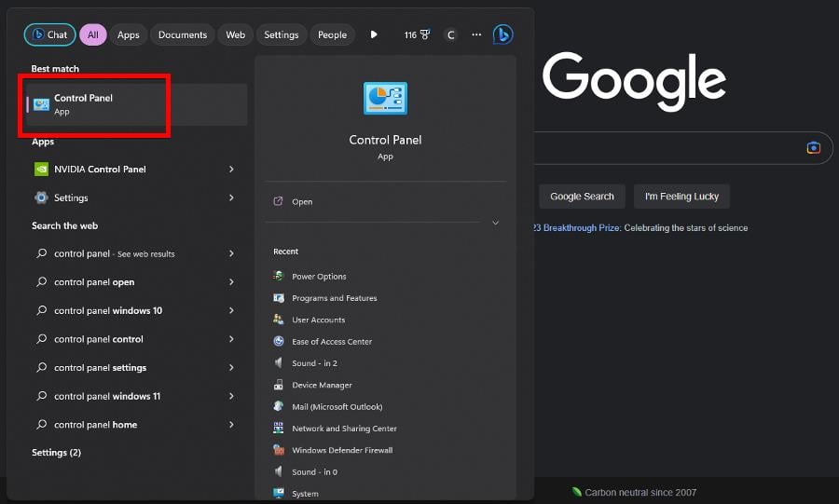This screenshot has height=504, width=839.
Task: Select 'control panel windows 11' suggestion
Action: click(x=107, y=396)
